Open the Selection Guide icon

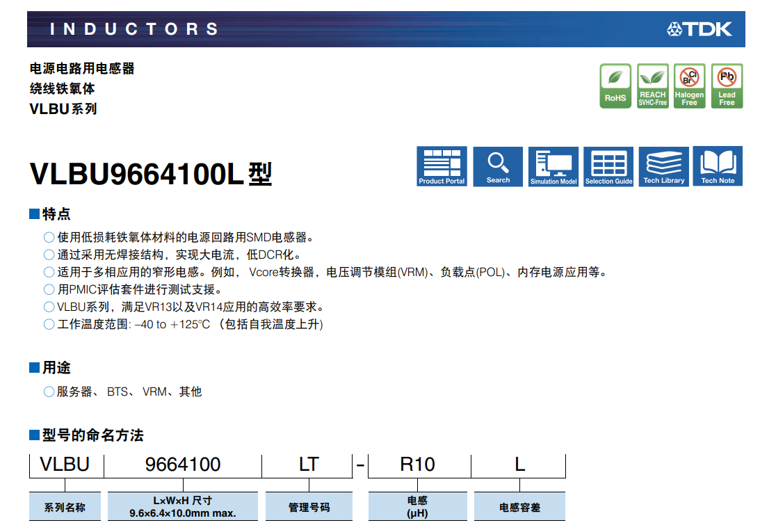click(608, 166)
